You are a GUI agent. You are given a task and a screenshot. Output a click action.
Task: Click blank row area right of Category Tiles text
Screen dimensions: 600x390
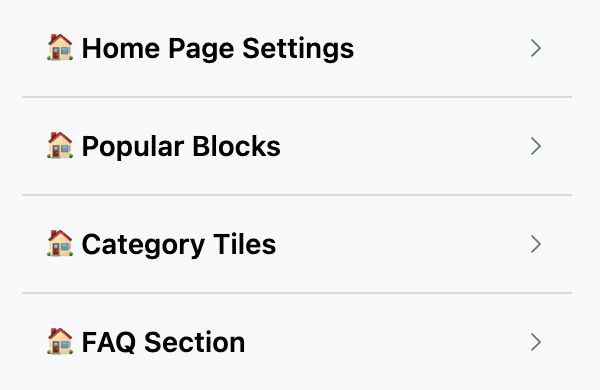coord(403,244)
